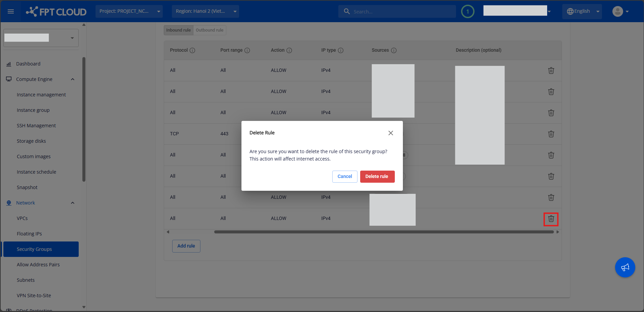Collapse the Compute Engine section

72,79
